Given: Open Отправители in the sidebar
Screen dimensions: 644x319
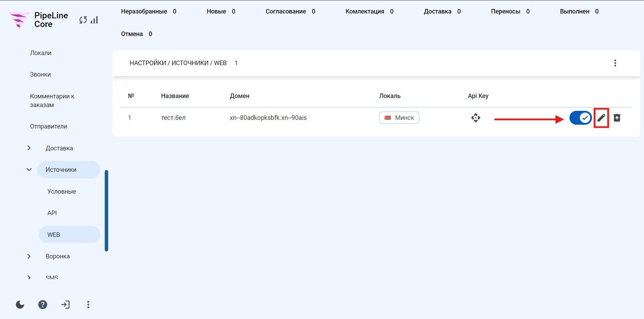Looking at the screenshot, I should click(49, 126).
